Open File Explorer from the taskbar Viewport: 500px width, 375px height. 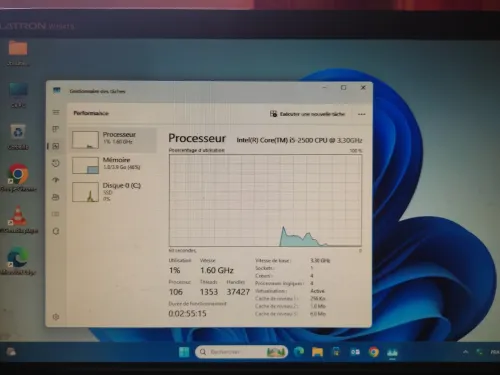pos(317,352)
